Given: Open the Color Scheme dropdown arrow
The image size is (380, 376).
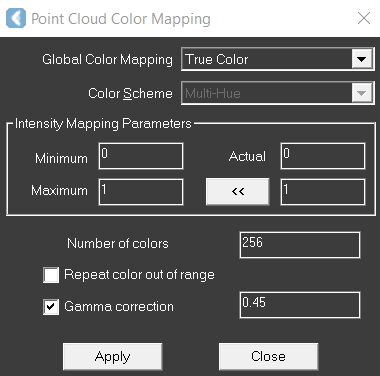Looking at the screenshot, I should pyautogui.click(x=362, y=93).
